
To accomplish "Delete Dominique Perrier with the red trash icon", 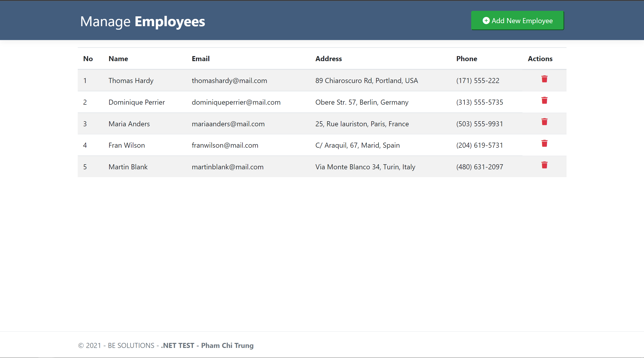I will point(544,100).
